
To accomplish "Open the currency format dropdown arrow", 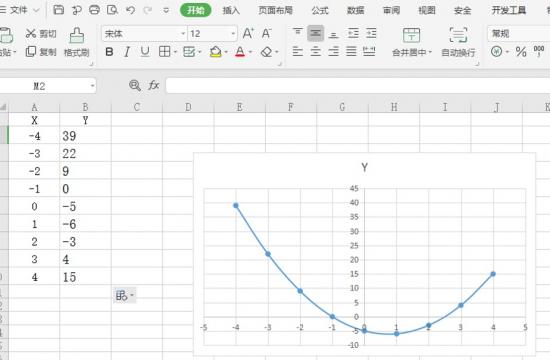I will pyautogui.click(x=507, y=52).
